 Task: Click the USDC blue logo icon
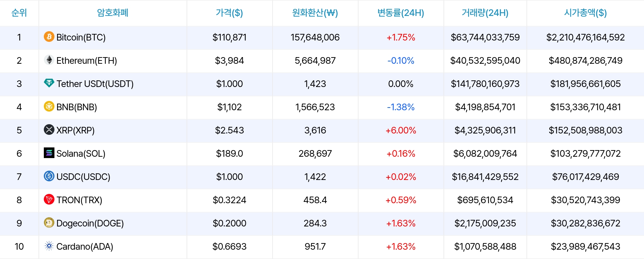49,176
